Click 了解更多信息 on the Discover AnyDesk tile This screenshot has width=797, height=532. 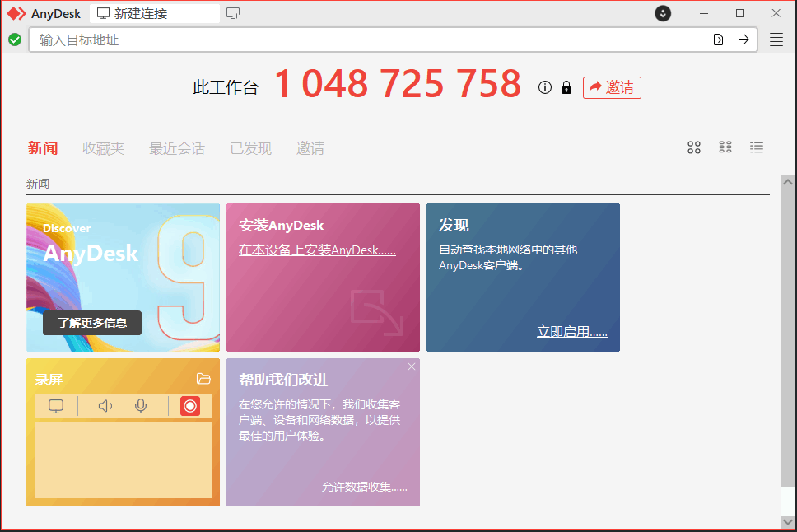[91, 323]
